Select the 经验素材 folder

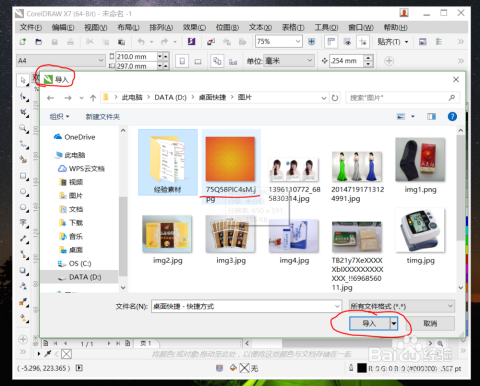168,162
